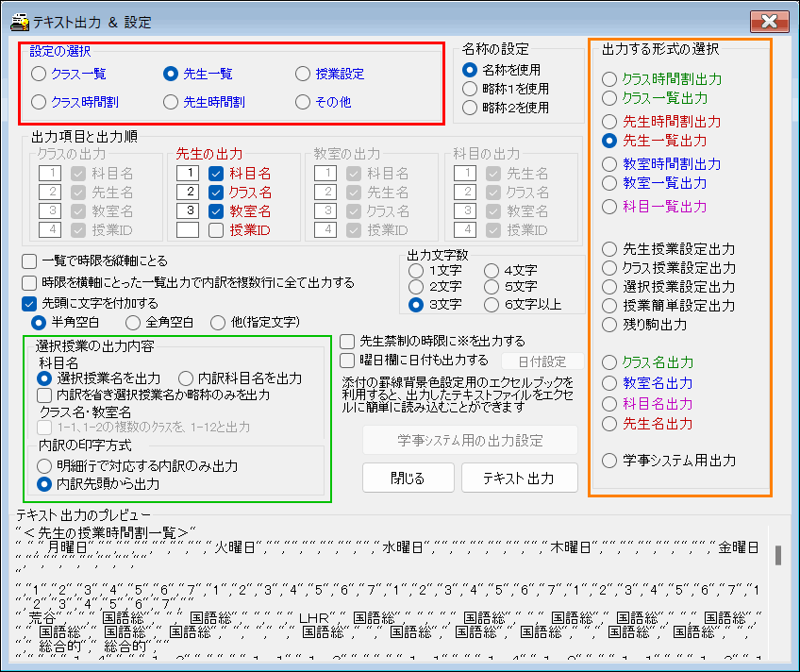Choose 名称を使用 radio option
The height and width of the screenshot is (672, 800).
click(470, 70)
